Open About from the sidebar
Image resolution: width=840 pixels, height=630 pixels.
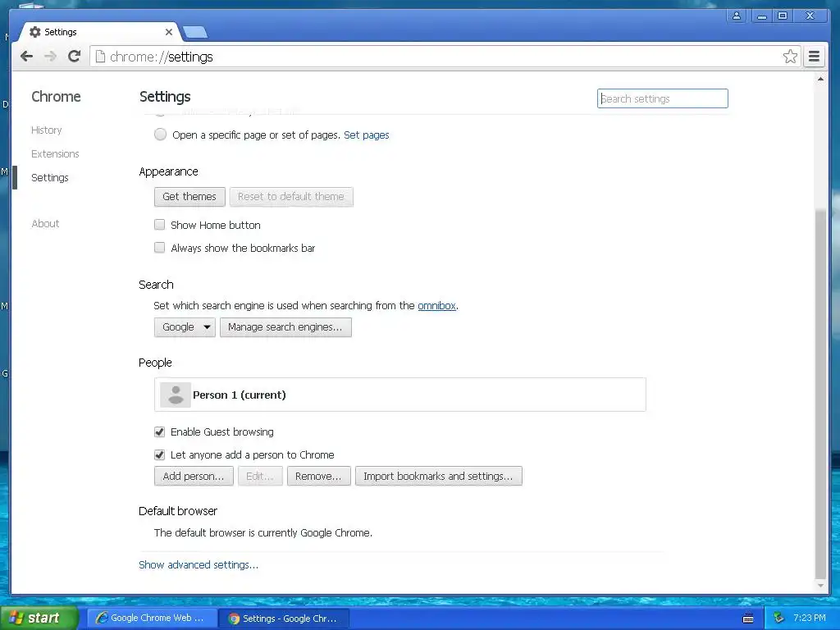pos(46,223)
